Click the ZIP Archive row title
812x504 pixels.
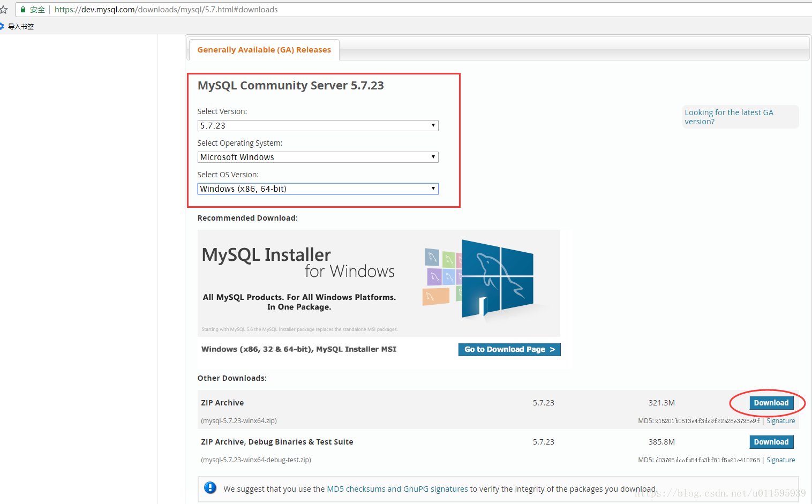pyautogui.click(x=222, y=403)
